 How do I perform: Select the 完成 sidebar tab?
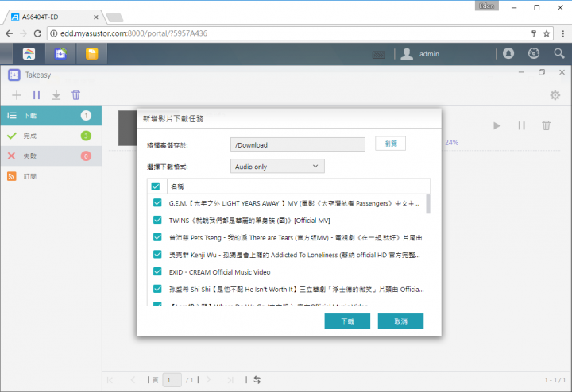51,136
